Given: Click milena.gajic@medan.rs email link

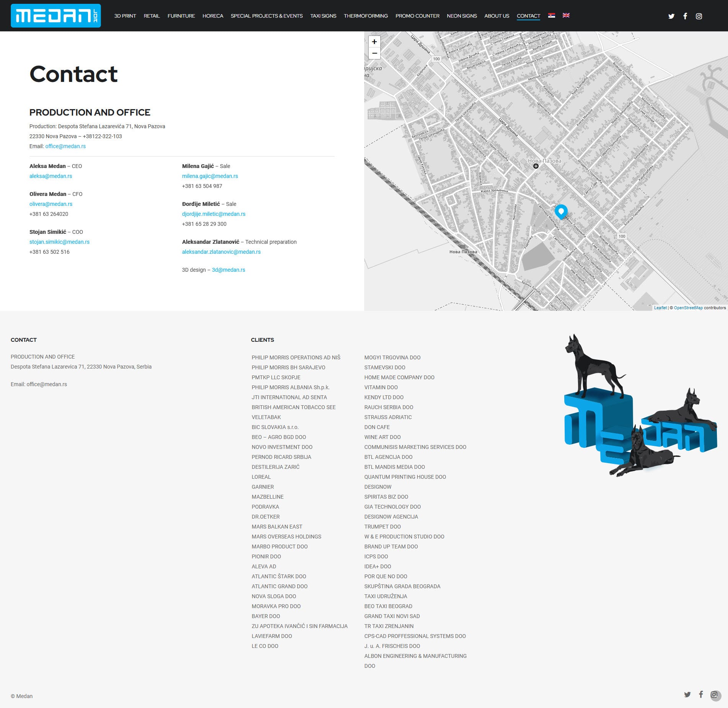Looking at the screenshot, I should point(210,176).
